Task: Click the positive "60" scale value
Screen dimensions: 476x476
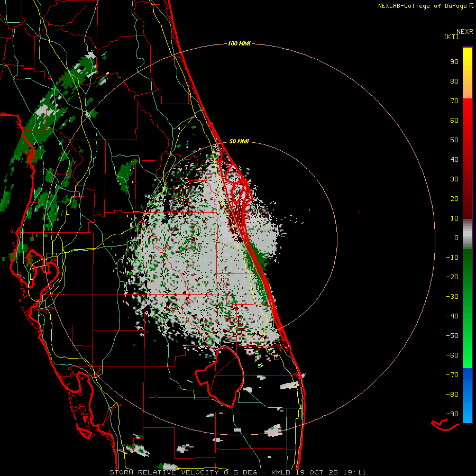Action: click(454, 121)
